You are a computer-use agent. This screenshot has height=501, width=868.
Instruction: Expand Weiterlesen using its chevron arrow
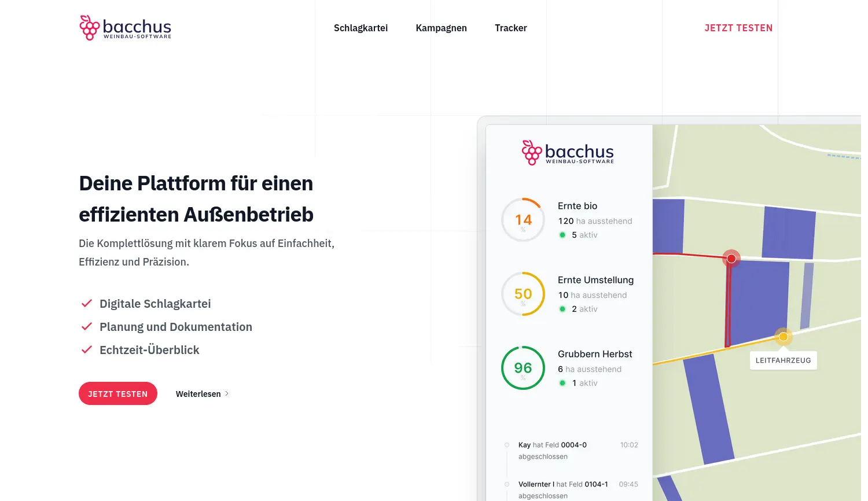click(x=226, y=393)
